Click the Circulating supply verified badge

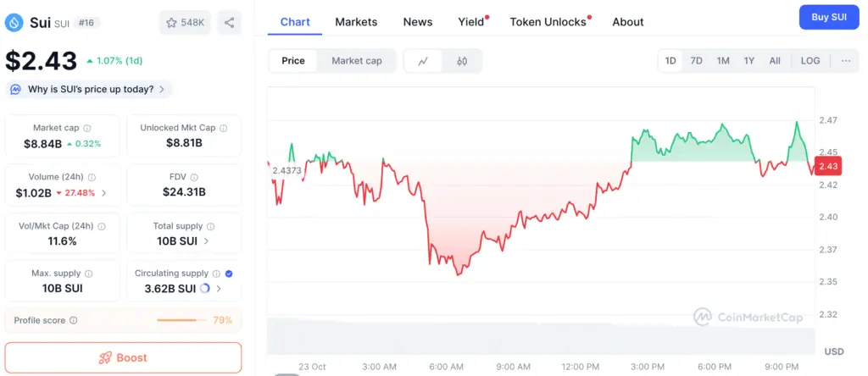pyautogui.click(x=229, y=274)
